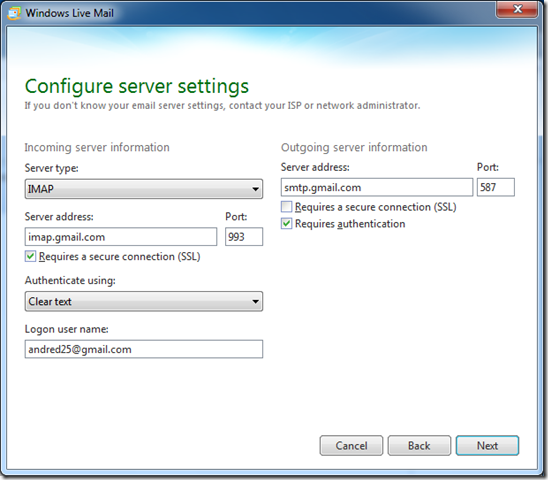Image resolution: width=548 pixels, height=480 pixels.
Task: Click the Configure server settings heading
Action: pyautogui.click(x=137, y=86)
